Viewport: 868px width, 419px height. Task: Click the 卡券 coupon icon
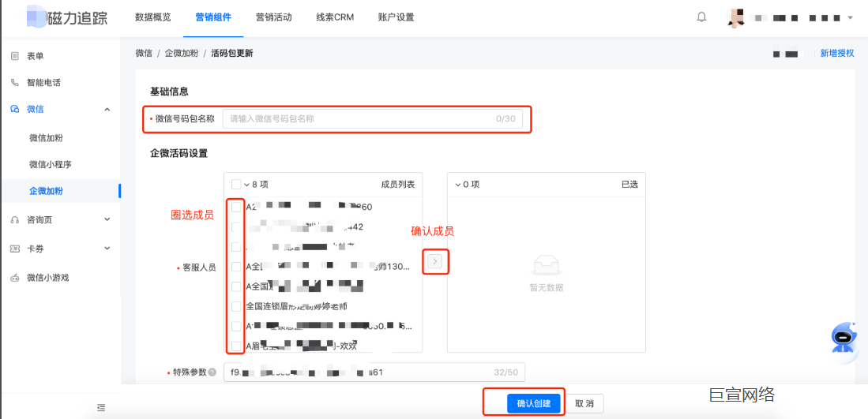[x=15, y=249]
